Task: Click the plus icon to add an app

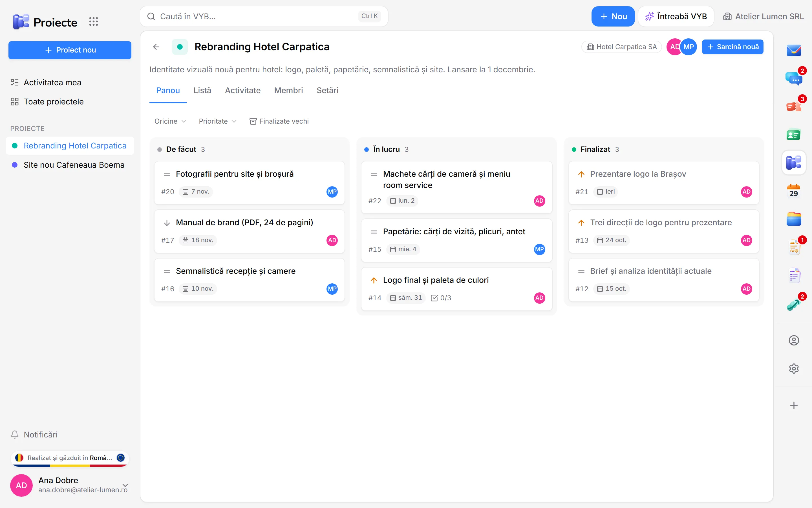Action: pos(794,405)
